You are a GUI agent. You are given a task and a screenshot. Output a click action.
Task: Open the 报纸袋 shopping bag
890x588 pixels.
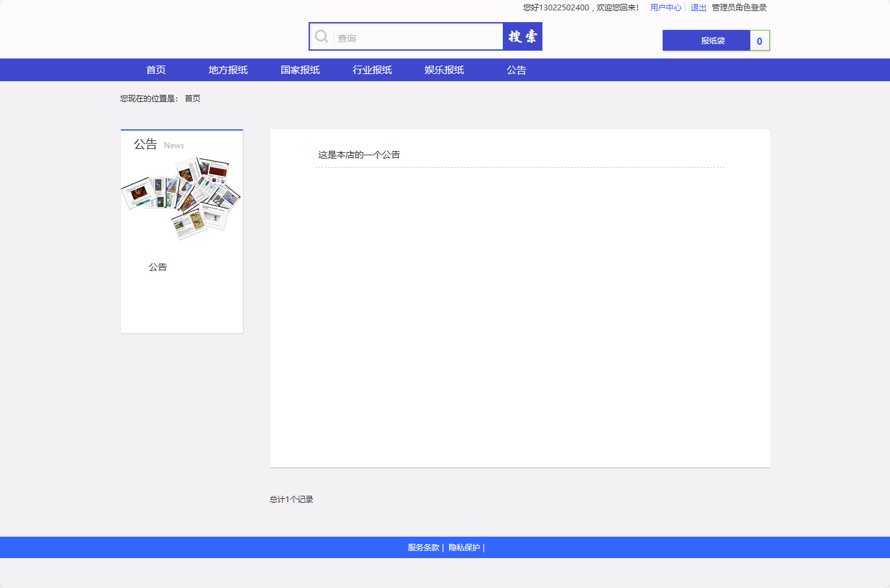click(x=707, y=40)
